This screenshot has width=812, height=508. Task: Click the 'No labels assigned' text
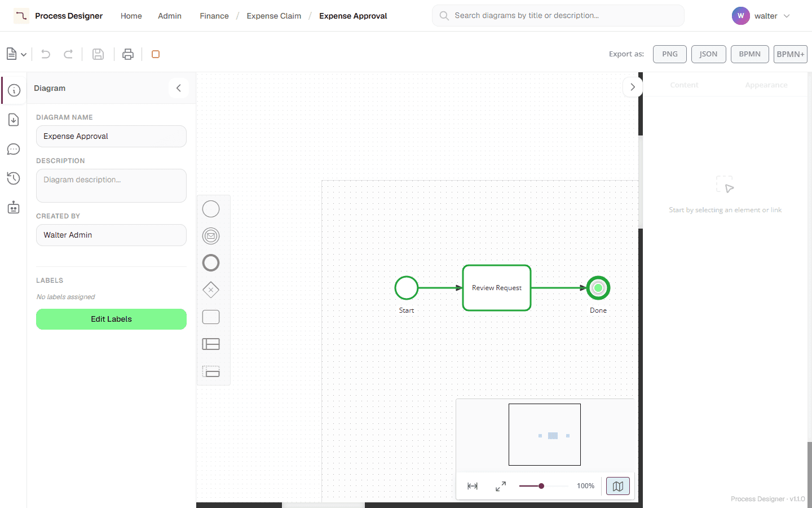65,297
